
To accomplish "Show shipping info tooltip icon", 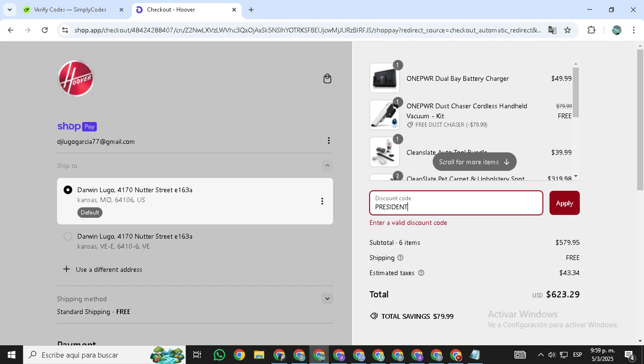I will pyautogui.click(x=400, y=257).
